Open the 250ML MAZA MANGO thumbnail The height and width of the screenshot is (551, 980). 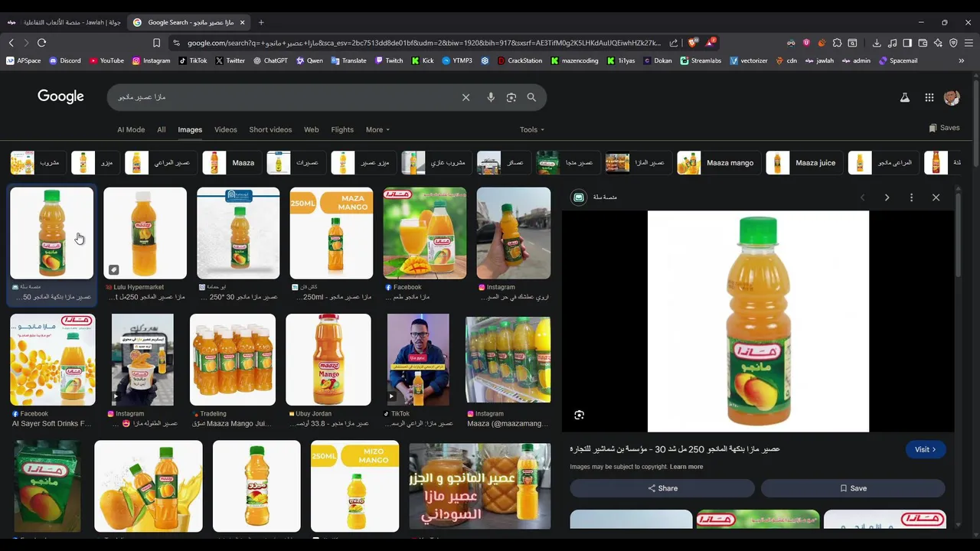(x=331, y=233)
